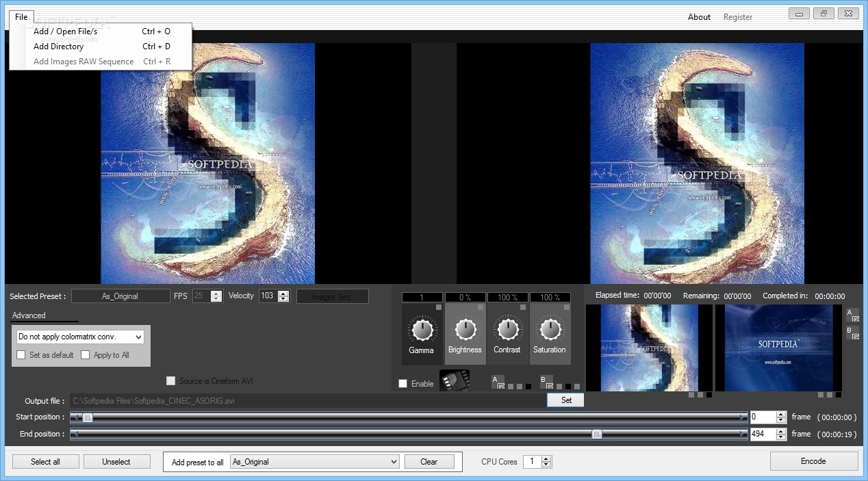Image resolution: width=868 pixels, height=481 pixels.
Task: Click black square beside bottom B snapshot icon
Action: click(568, 387)
